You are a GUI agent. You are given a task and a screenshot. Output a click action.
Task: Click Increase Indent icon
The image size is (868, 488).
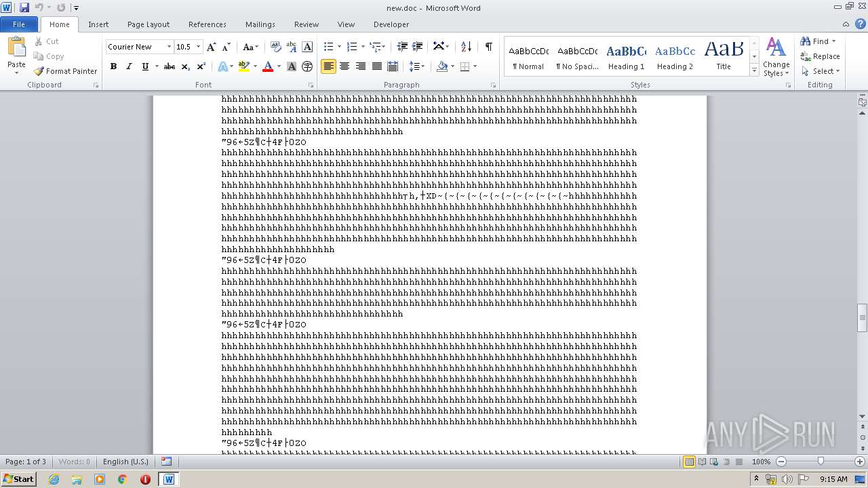(418, 47)
